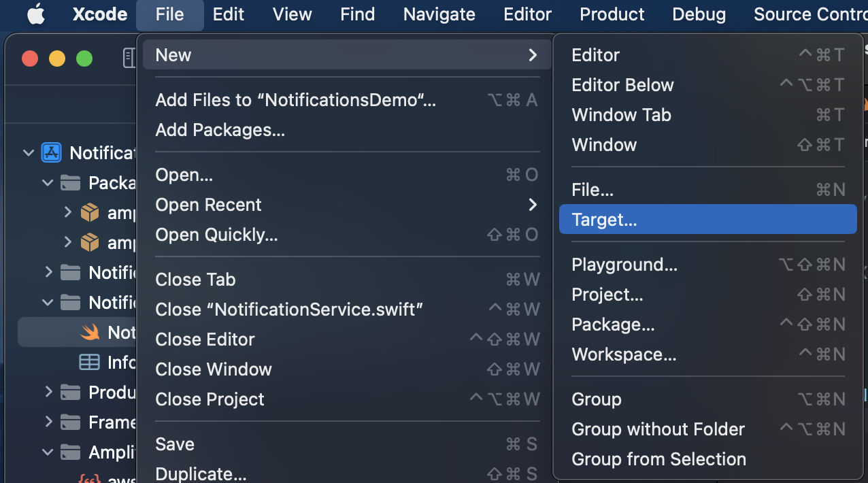This screenshot has width=868, height=483.
Task: Open the Xcode application menu
Action: point(100,14)
